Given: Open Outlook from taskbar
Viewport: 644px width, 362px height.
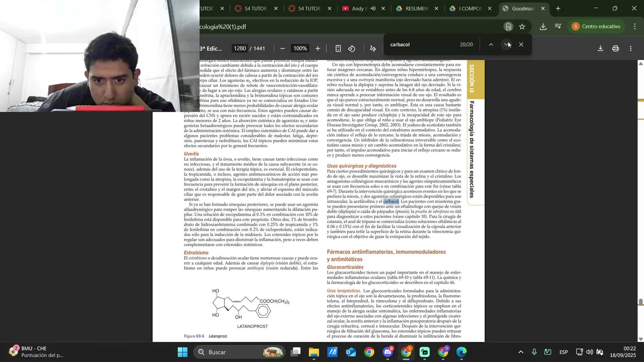Looking at the screenshot, I should 351,352.
